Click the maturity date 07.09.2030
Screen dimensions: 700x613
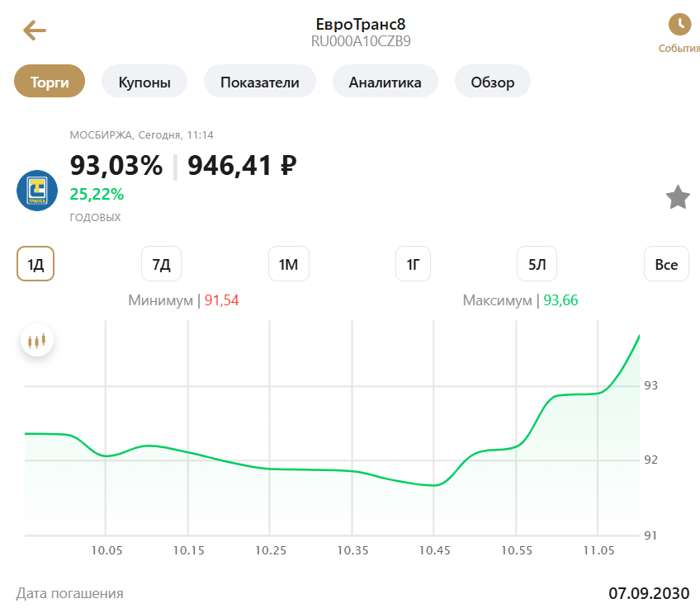pos(649,593)
